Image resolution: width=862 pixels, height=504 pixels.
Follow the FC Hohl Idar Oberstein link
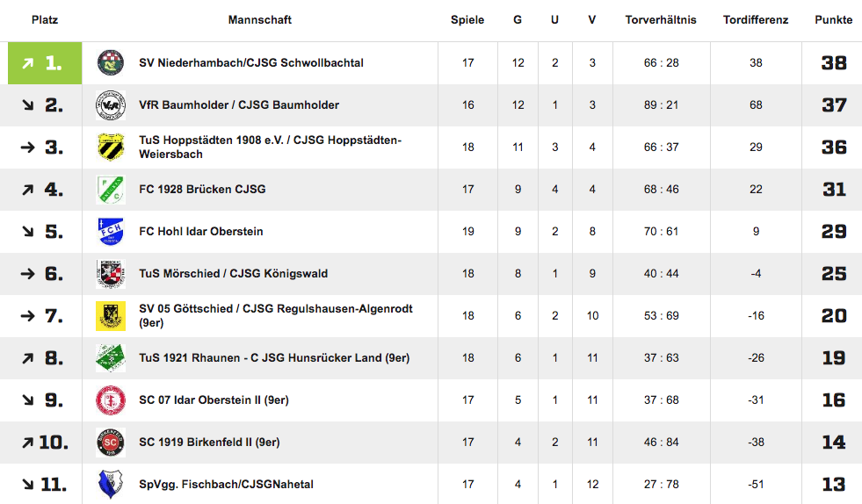[x=200, y=232]
